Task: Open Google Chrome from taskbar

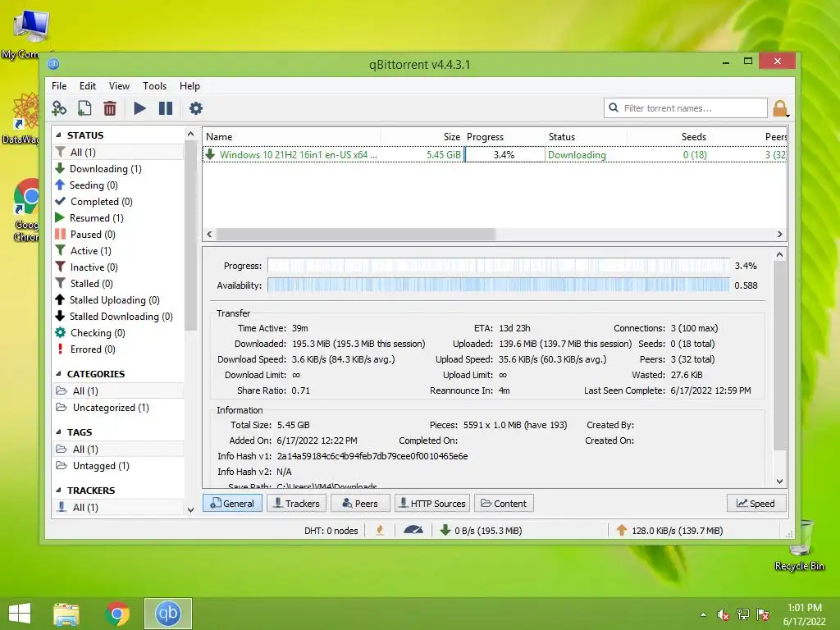Action: 117,614
